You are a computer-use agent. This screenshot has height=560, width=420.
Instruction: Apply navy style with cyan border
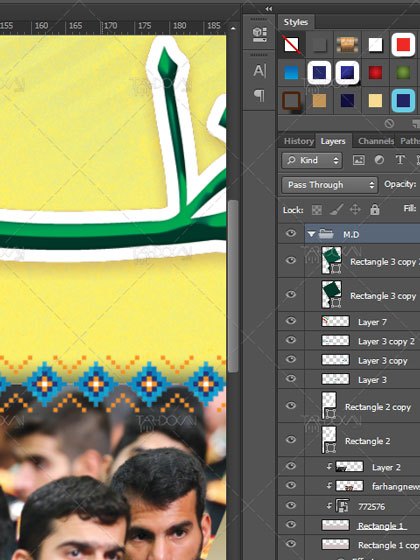coord(403,101)
